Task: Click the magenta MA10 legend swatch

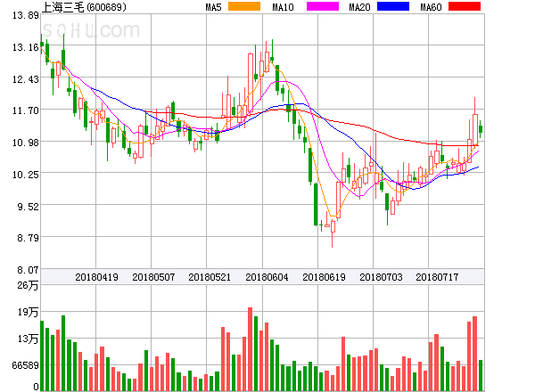Action: 323,6
